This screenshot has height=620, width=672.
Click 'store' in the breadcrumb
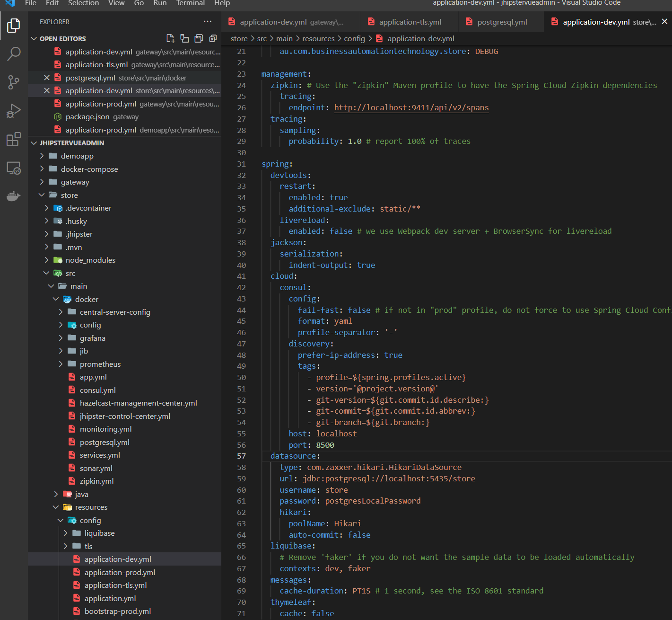pyautogui.click(x=239, y=38)
